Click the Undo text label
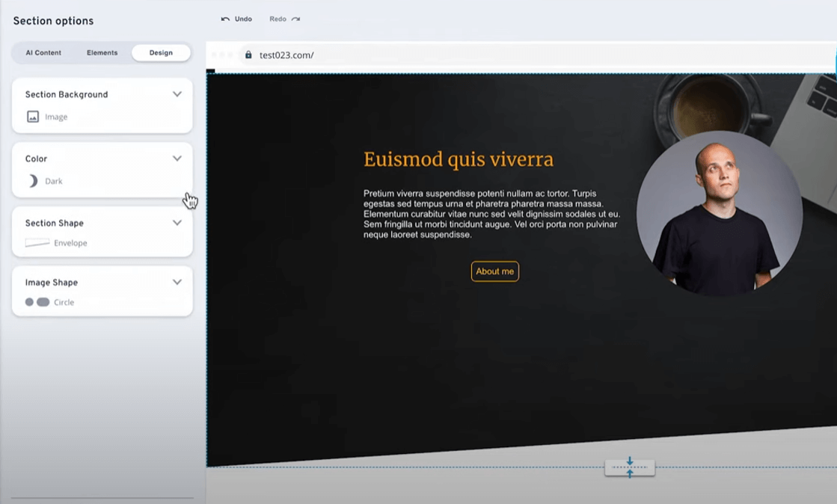This screenshot has height=504, width=837. [243, 19]
